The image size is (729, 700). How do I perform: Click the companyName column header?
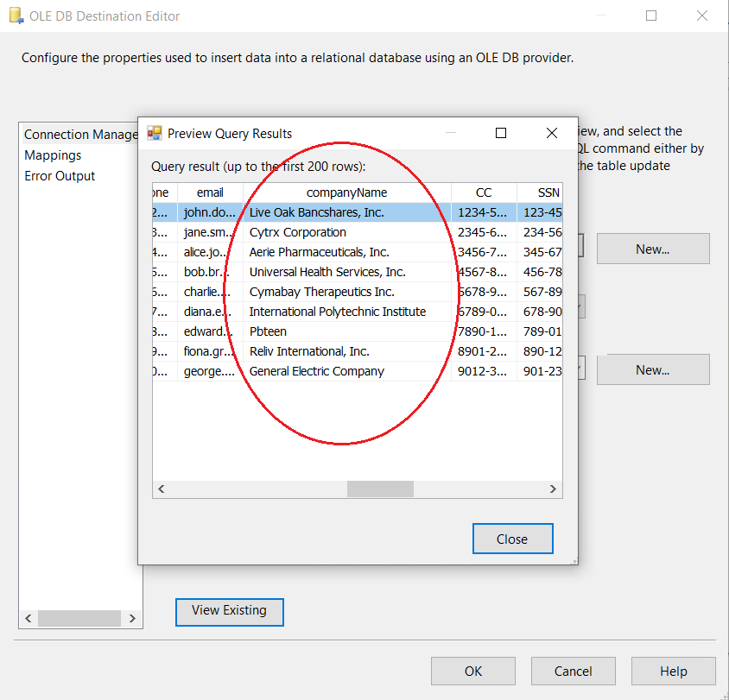pyautogui.click(x=346, y=192)
